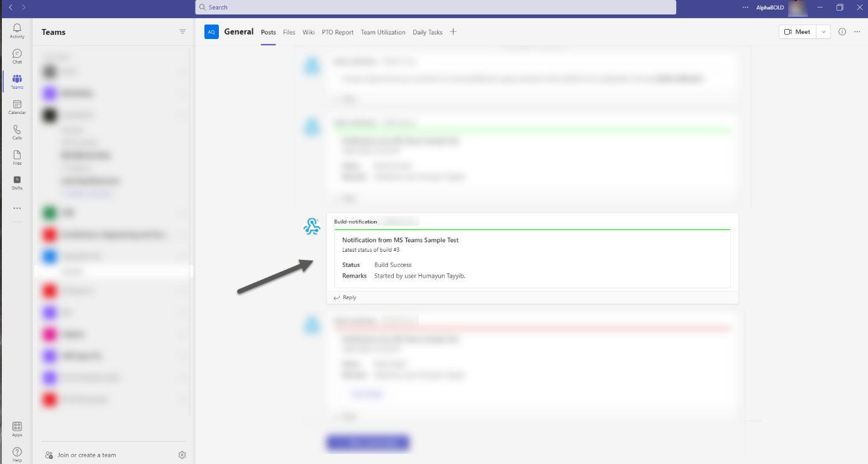
Task: Select the Teams icon in sidebar
Action: pyautogui.click(x=17, y=81)
